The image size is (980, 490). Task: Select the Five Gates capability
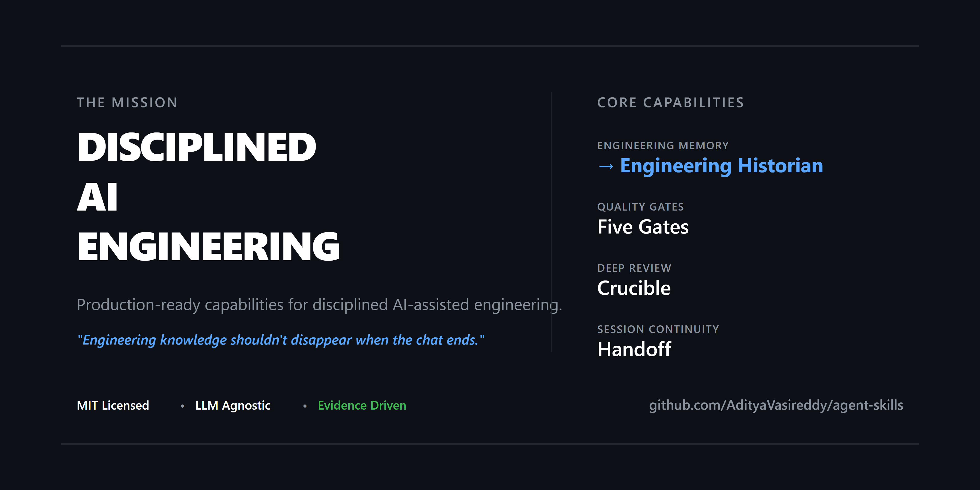point(643,227)
